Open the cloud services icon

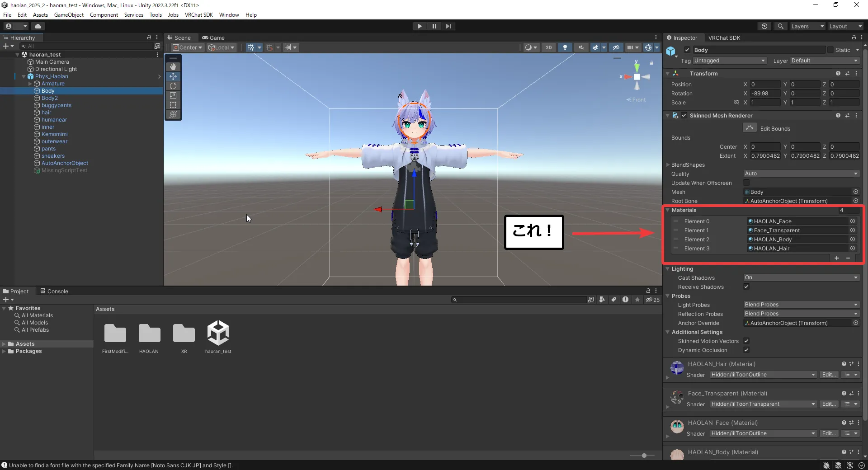pyautogui.click(x=38, y=26)
